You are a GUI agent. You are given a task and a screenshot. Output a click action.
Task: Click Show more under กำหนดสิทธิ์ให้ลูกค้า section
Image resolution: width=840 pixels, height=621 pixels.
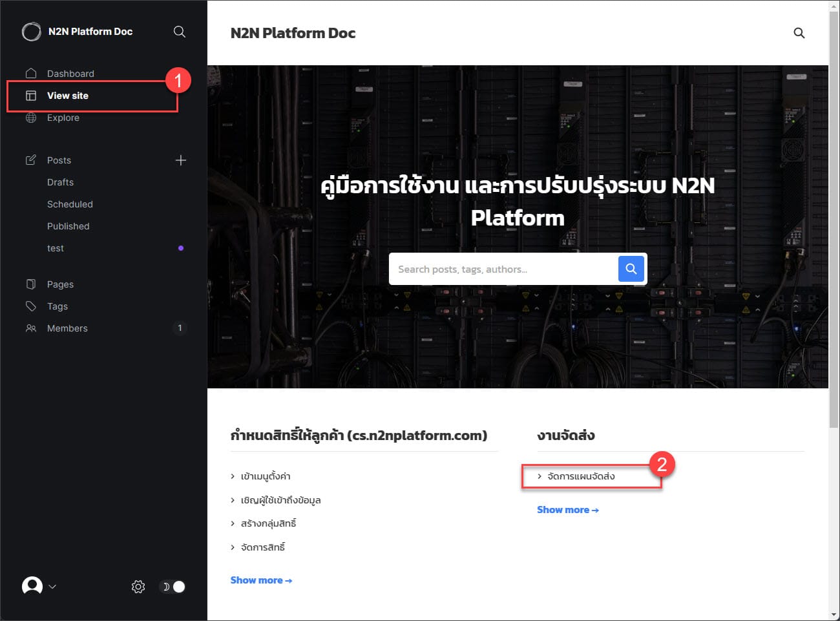tap(261, 580)
